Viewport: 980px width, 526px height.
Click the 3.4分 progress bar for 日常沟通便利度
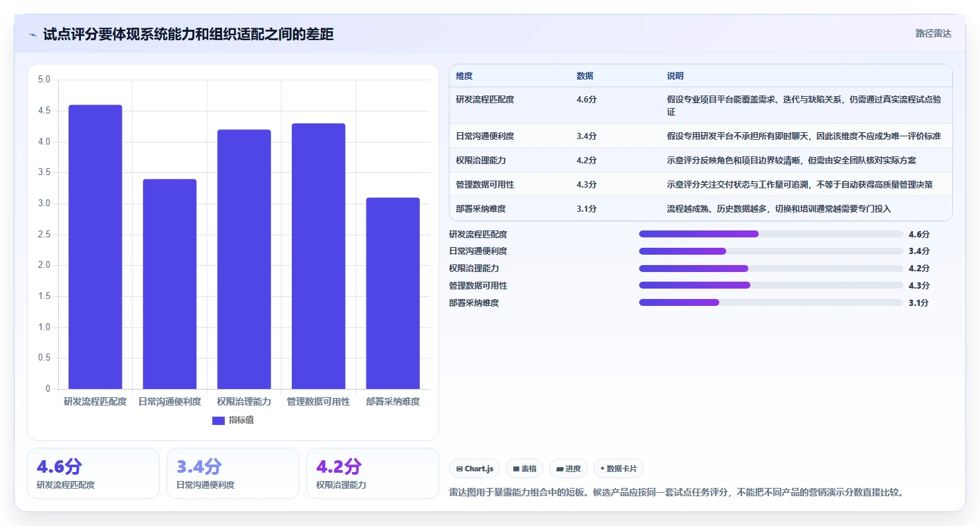(771, 251)
